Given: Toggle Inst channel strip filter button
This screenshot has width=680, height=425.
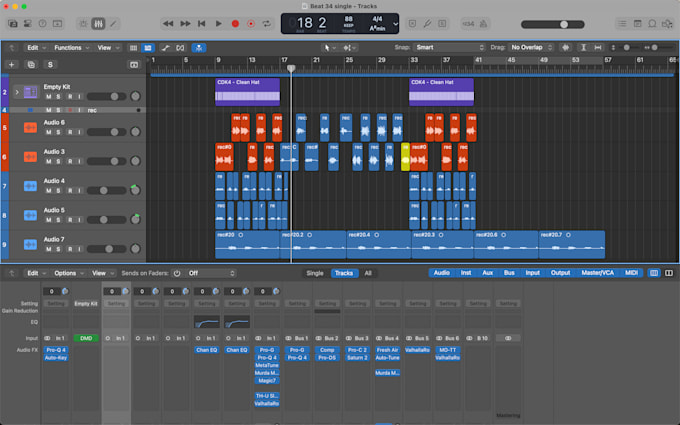Looking at the screenshot, I should pyautogui.click(x=466, y=273).
